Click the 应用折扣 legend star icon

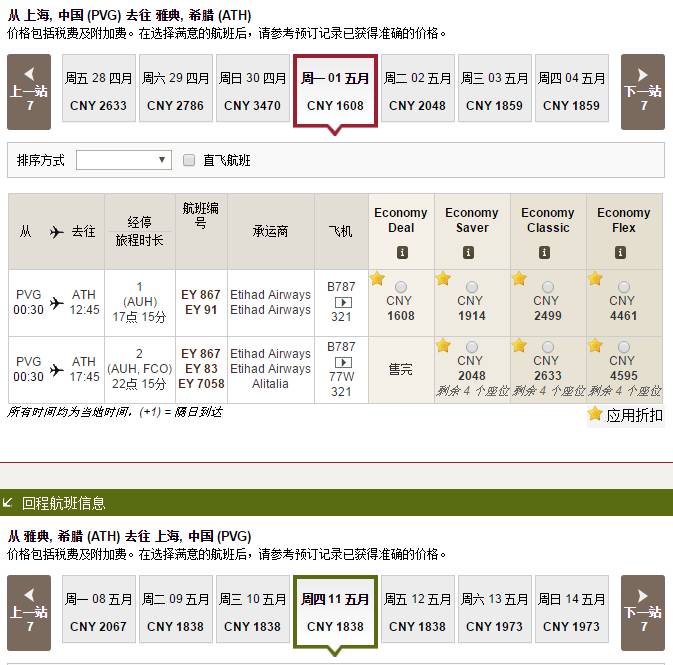pyautogui.click(x=595, y=414)
